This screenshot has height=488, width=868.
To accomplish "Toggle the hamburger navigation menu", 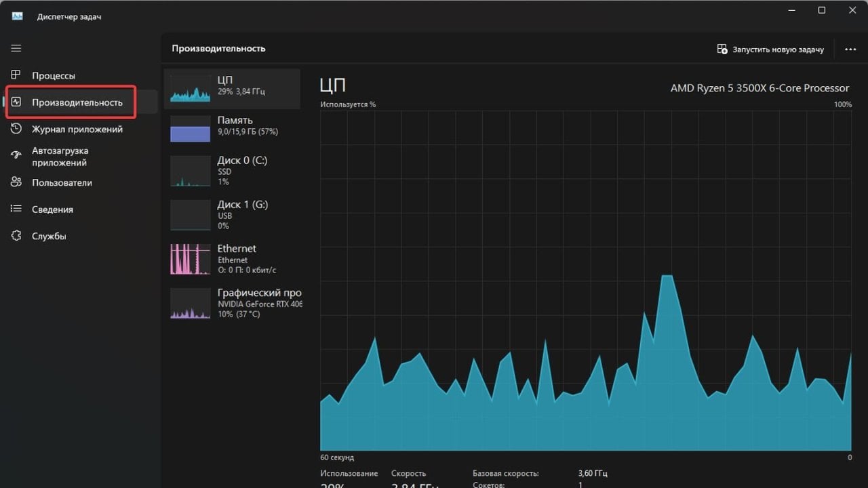I will tap(16, 48).
